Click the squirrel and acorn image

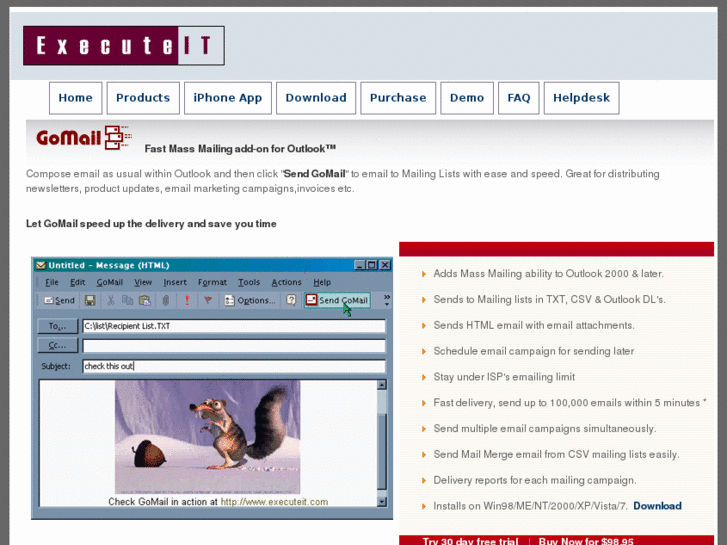tap(207, 437)
